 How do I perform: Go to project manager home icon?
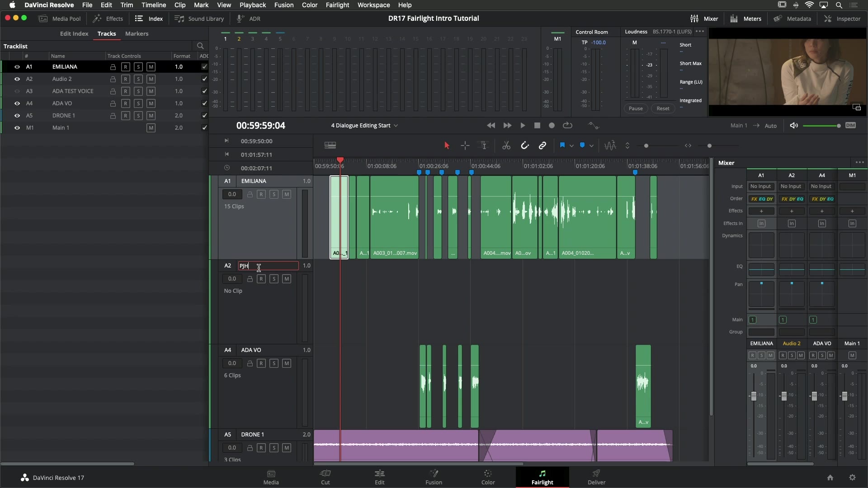point(830,478)
